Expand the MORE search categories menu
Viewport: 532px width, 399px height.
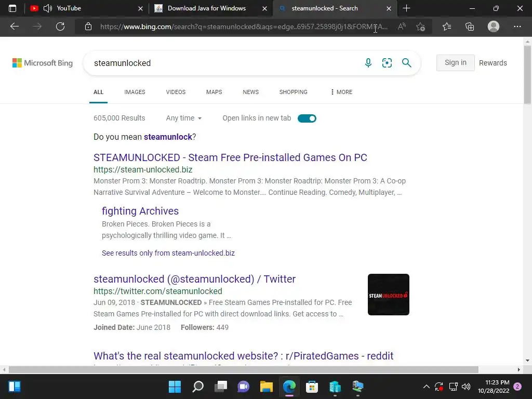click(341, 92)
